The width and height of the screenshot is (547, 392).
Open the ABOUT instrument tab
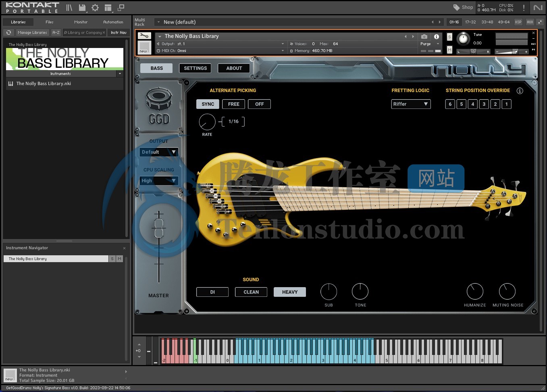[234, 68]
